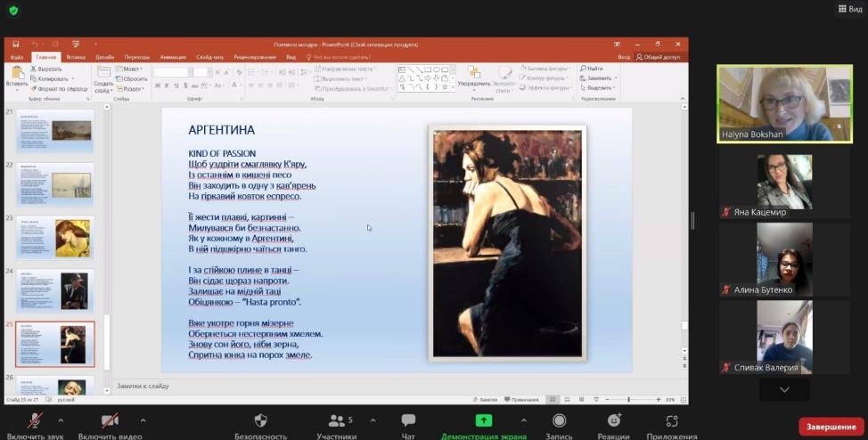The image size is (868, 440).
Task: Click green Демонстрация экрана share button
Action: (x=484, y=420)
